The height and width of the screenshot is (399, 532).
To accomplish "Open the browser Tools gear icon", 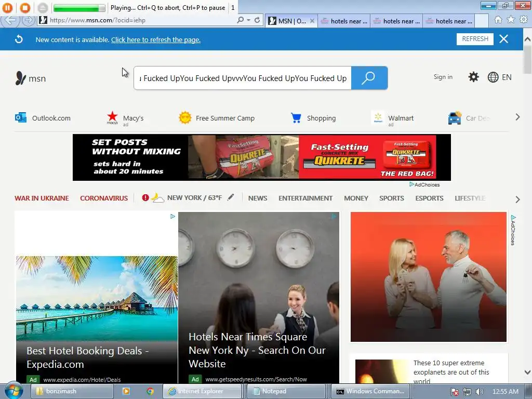I will (524, 20).
